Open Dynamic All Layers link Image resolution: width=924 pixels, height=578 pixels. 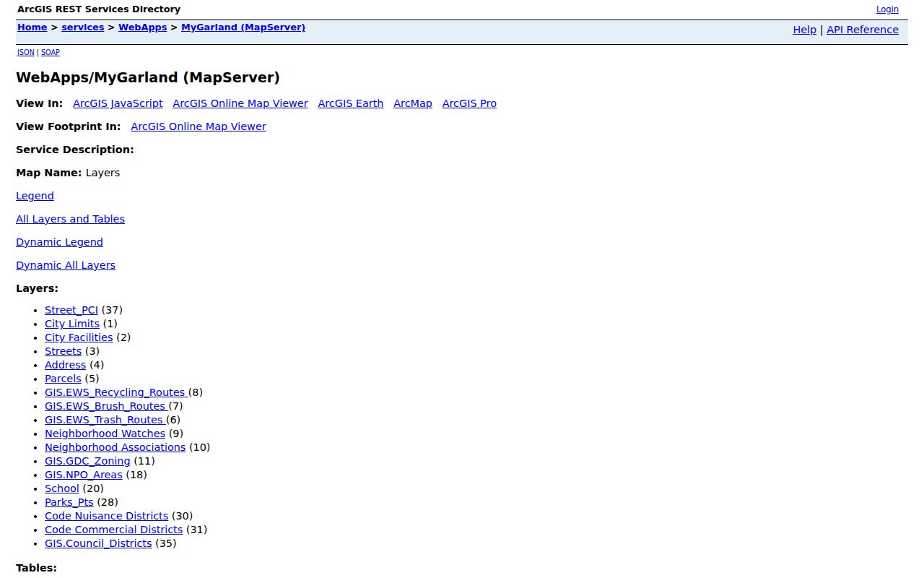coord(66,265)
